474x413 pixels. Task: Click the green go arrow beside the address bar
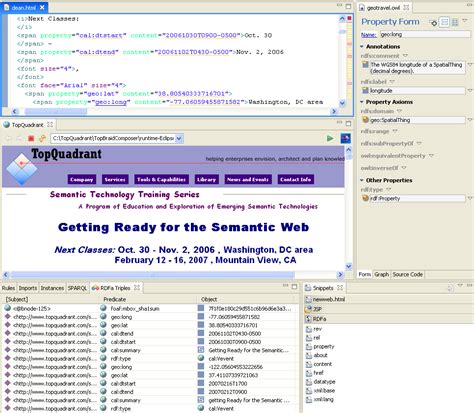pyautogui.click(x=330, y=138)
